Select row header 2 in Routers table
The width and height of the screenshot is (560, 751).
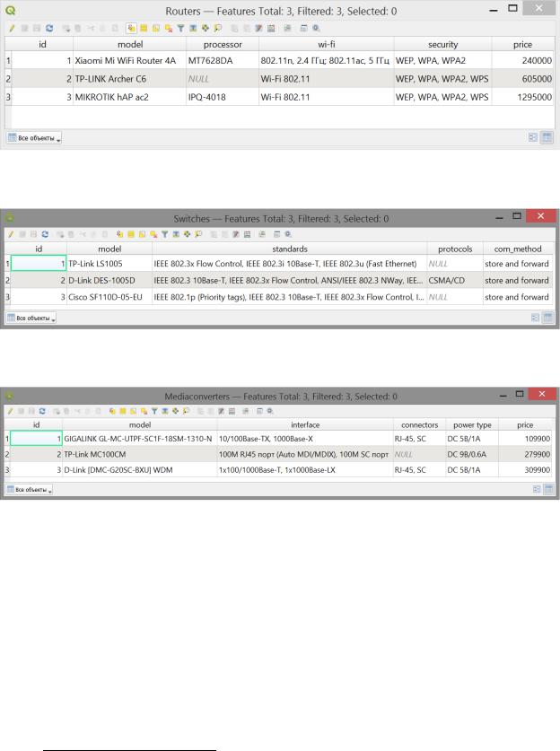pyautogui.click(x=8, y=79)
